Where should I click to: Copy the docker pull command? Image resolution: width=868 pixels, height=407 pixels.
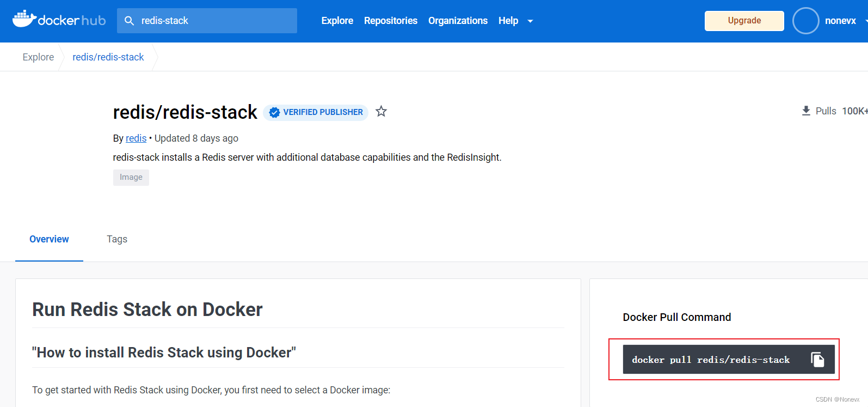pyautogui.click(x=817, y=360)
